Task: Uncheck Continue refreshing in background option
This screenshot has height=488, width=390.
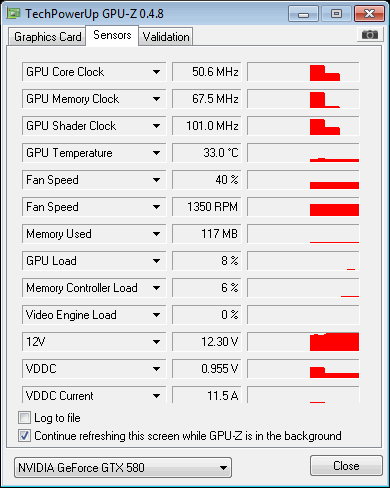Action: point(24,436)
